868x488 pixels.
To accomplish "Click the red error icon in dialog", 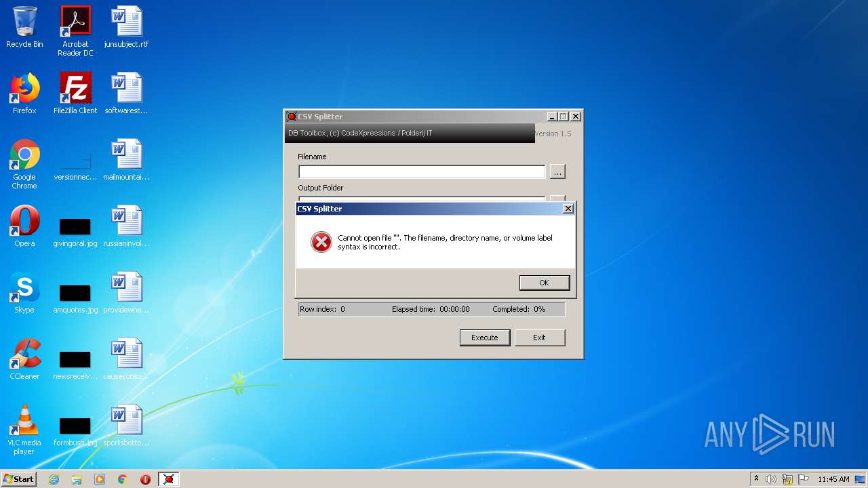I will point(321,242).
